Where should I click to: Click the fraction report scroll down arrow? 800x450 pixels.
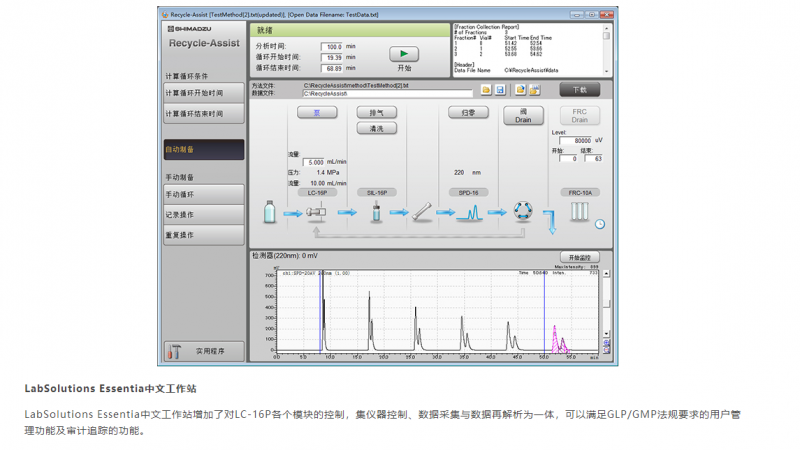click(606, 71)
